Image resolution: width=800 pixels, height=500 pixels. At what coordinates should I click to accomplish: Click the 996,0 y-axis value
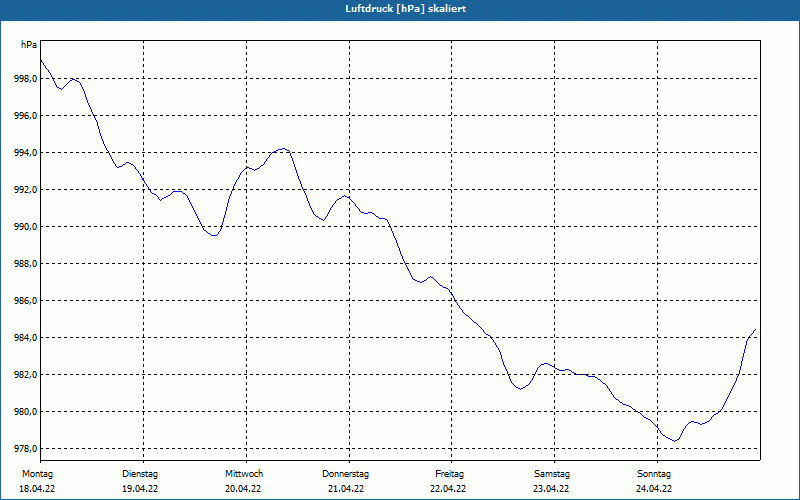pyautogui.click(x=26, y=116)
